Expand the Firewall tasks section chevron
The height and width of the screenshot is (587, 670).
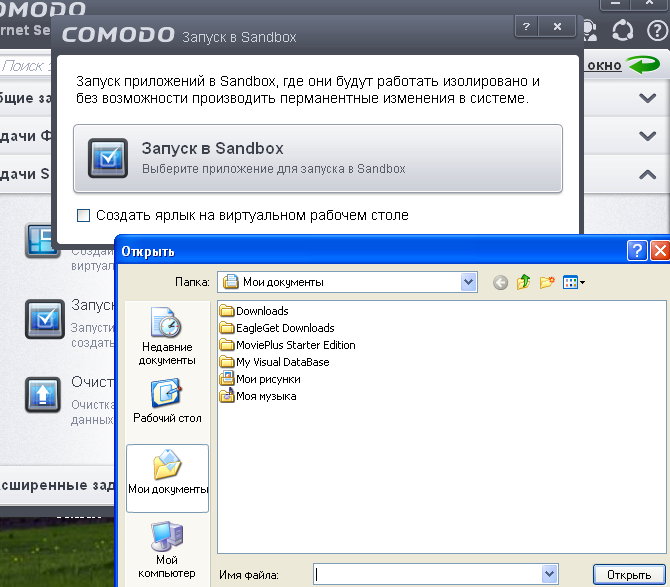point(647,136)
